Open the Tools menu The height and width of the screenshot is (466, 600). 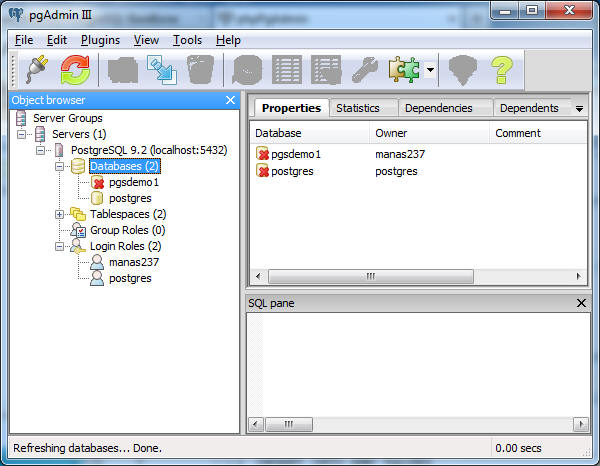(187, 40)
